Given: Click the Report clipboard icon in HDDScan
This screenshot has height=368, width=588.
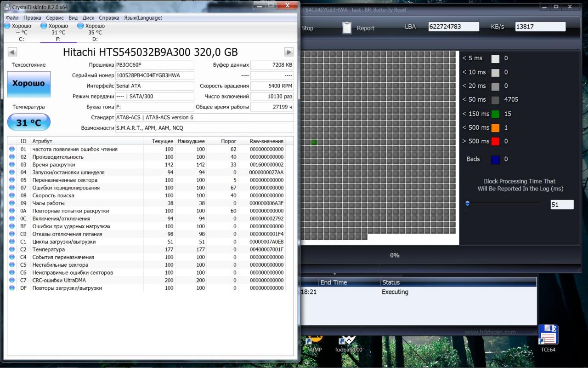Looking at the screenshot, I should pos(347,28).
